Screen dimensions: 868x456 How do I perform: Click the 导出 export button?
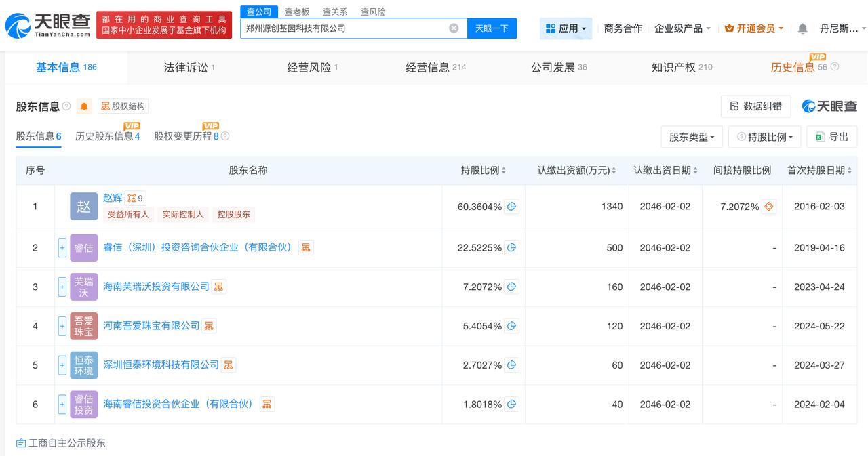pyautogui.click(x=832, y=137)
